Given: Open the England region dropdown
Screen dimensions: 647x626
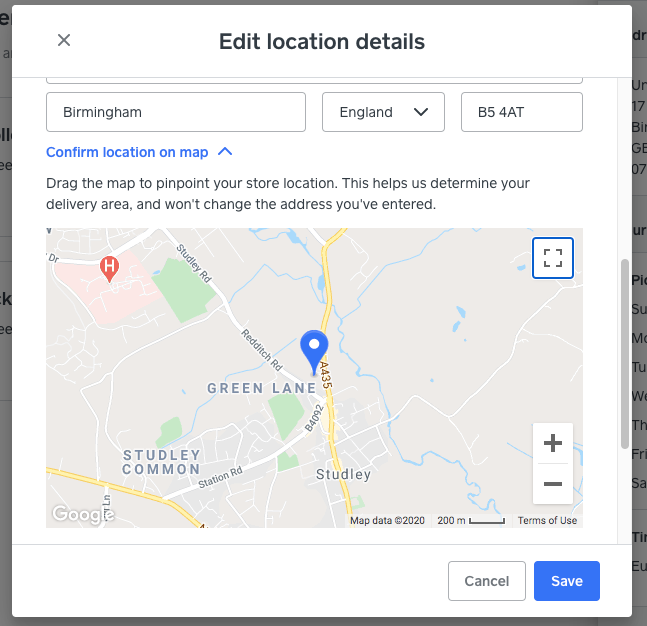Looking at the screenshot, I should click(x=383, y=112).
